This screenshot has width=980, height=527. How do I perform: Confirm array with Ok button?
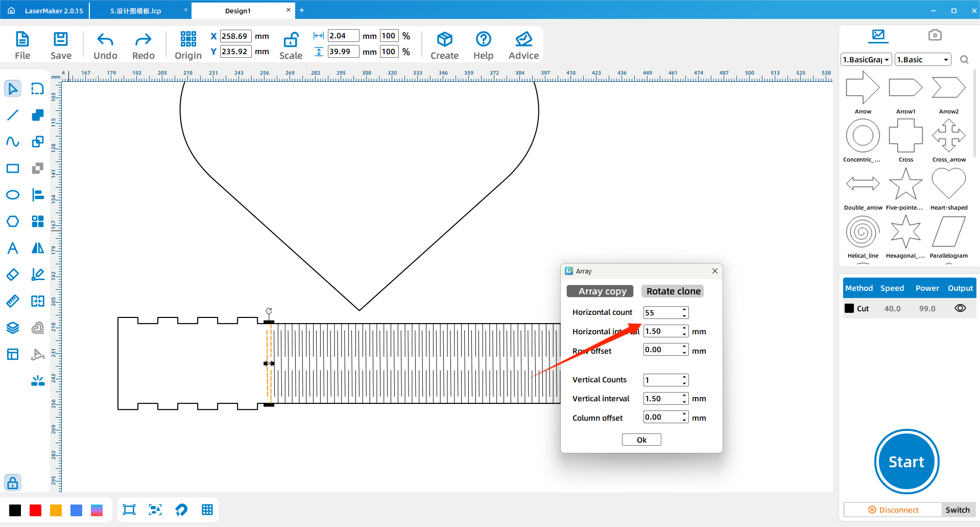pyautogui.click(x=641, y=440)
